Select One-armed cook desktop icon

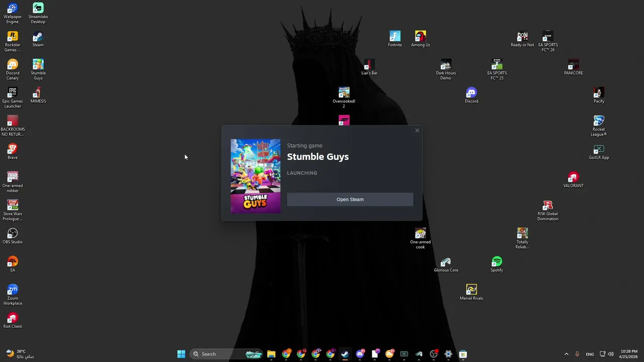click(x=421, y=239)
